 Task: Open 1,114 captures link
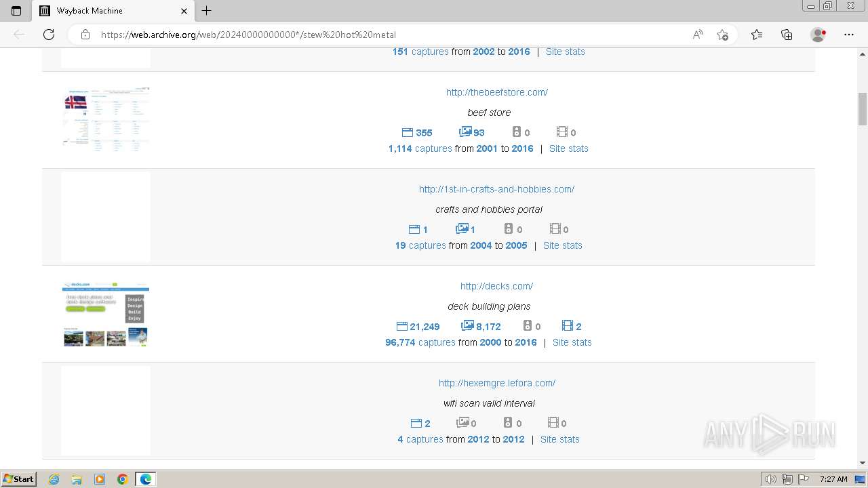pyautogui.click(x=420, y=148)
